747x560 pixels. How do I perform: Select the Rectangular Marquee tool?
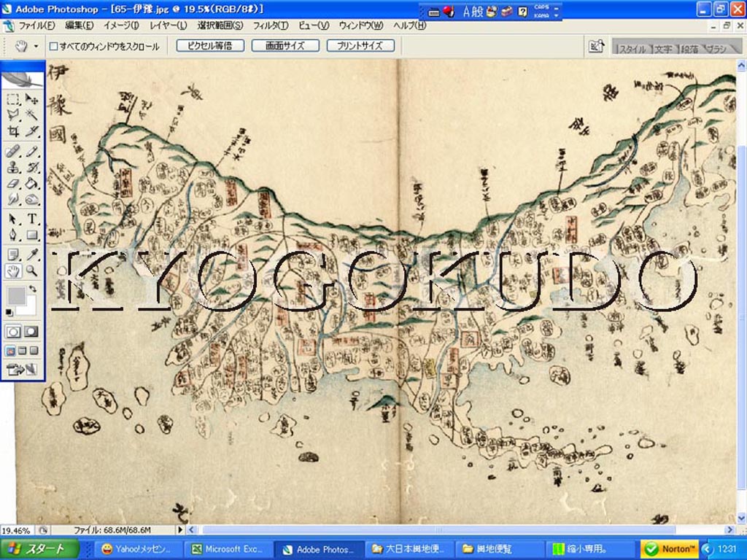pyautogui.click(x=13, y=99)
